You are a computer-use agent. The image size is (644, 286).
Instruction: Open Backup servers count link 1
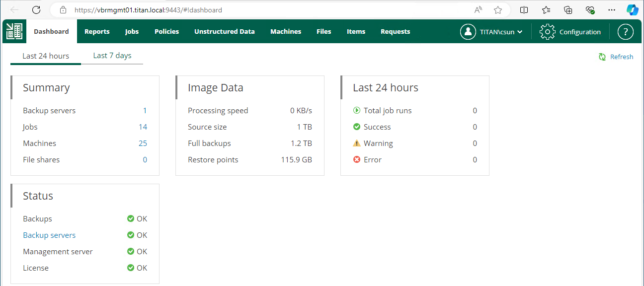point(145,111)
